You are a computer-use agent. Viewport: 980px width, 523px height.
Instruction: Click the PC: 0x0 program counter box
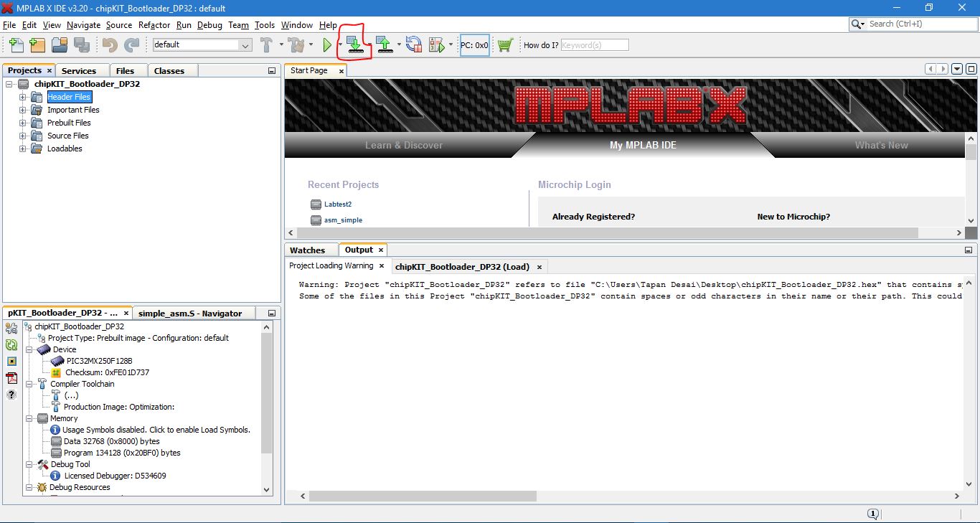[475, 45]
